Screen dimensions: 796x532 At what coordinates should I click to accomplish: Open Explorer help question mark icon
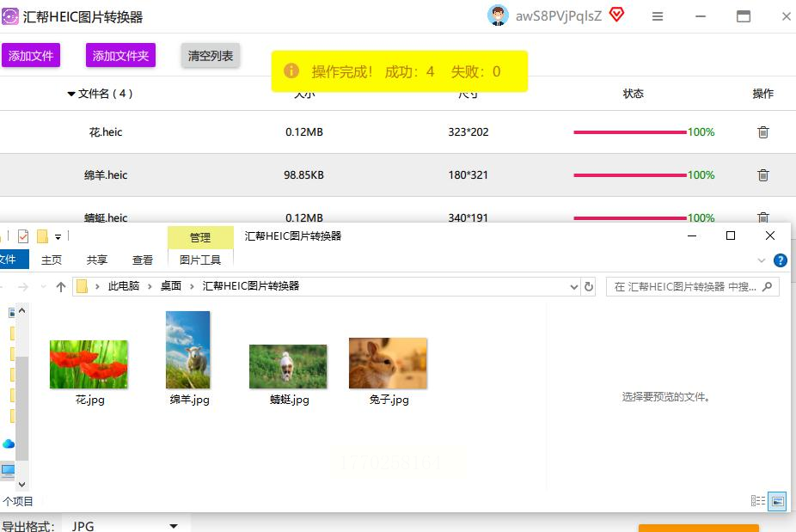781,260
